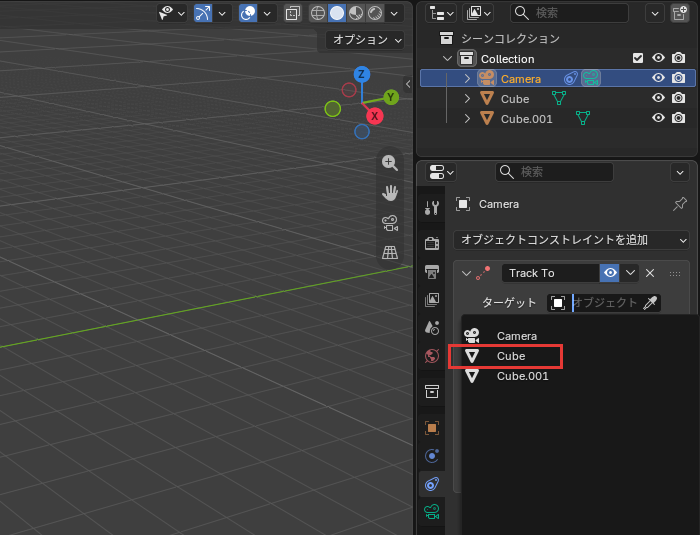The width and height of the screenshot is (700, 535).
Task: Hide Cube.001 with its eye icon
Action: pos(658,117)
